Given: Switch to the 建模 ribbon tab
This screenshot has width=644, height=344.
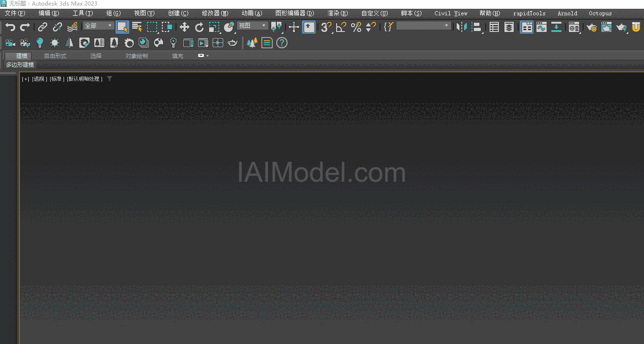Looking at the screenshot, I should [19, 56].
